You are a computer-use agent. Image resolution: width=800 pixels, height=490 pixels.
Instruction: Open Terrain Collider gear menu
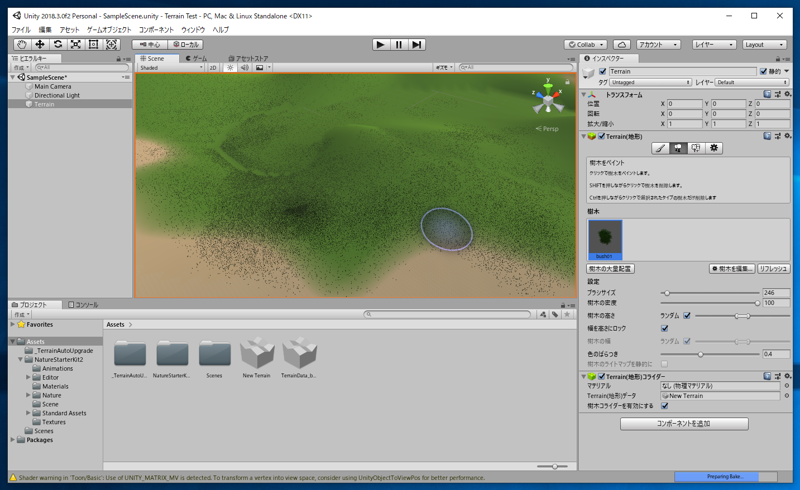pyautogui.click(x=788, y=376)
